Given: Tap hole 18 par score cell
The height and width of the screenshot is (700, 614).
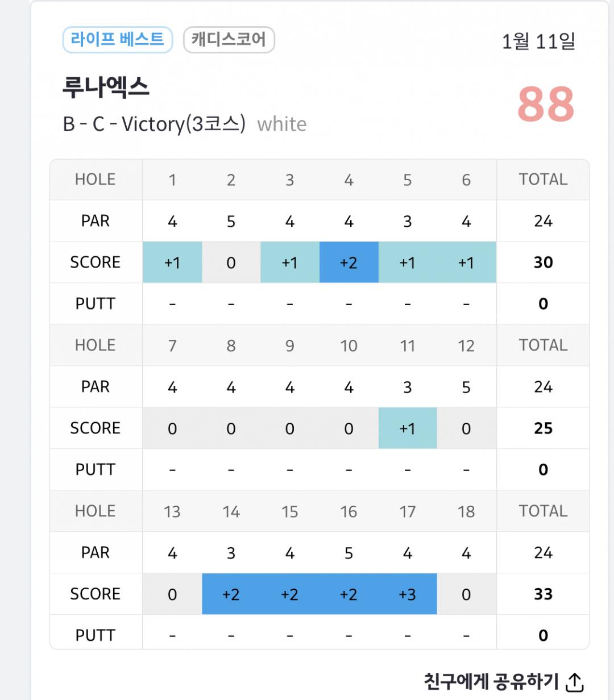Looking at the screenshot, I should click(x=466, y=594).
